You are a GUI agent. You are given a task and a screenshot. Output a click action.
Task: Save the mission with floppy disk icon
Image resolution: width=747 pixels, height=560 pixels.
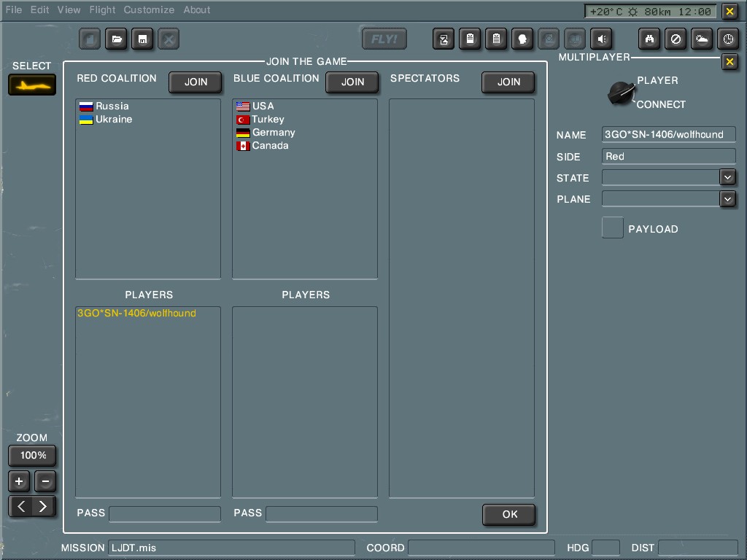point(142,39)
